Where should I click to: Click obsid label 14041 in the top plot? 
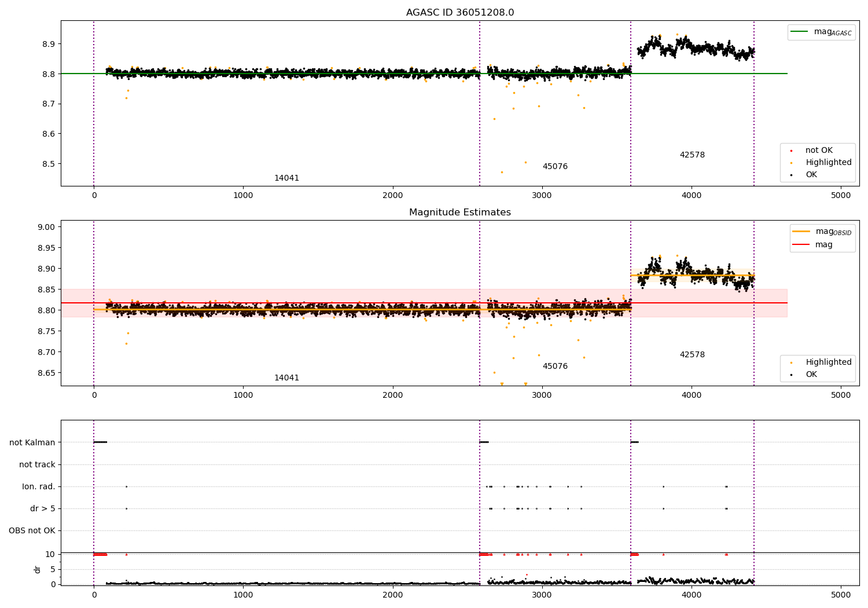pos(286,178)
